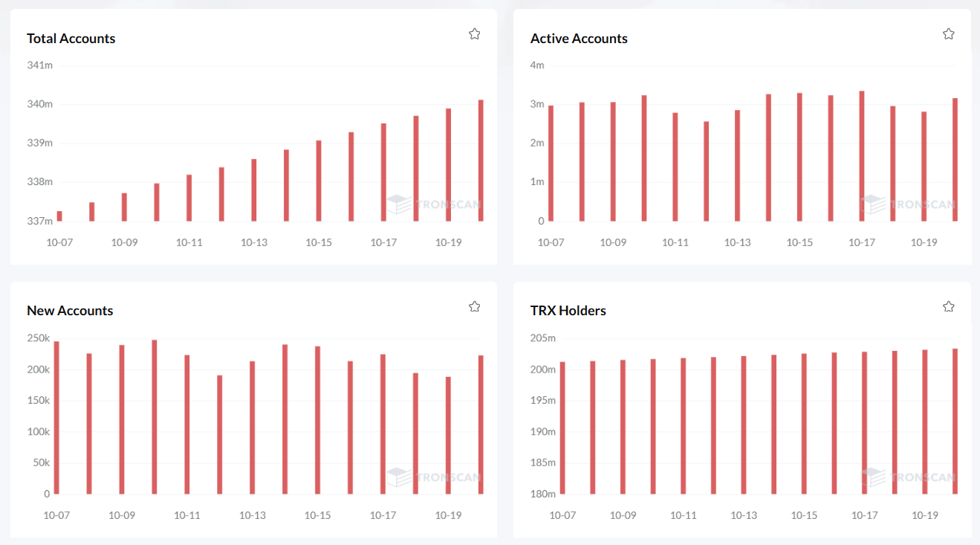Click the New Accounts star icon
The width and height of the screenshot is (980, 545).
click(x=474, y=306)
